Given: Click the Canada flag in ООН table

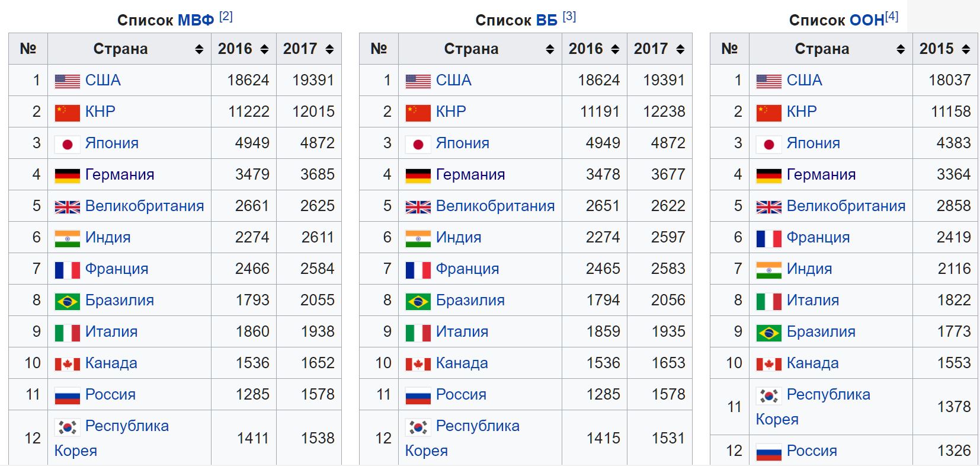Looking at the screenshot, I should [768, 364].
